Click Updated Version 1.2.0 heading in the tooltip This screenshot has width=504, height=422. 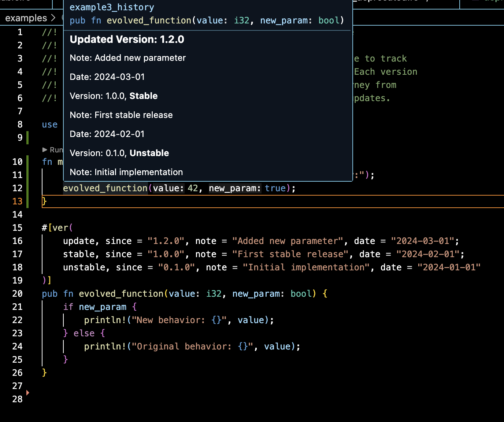[x=127, y=39]
